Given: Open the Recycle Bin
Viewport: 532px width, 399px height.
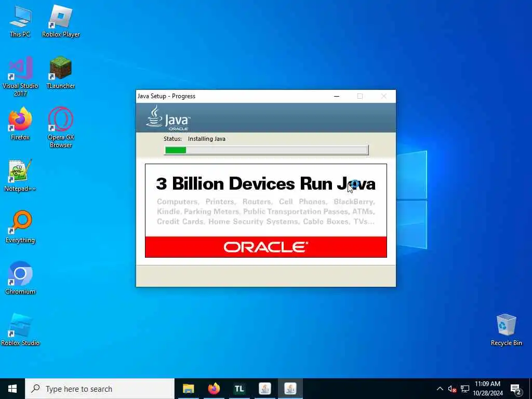Looking at the screenshot, I should (x=506, y=330).
